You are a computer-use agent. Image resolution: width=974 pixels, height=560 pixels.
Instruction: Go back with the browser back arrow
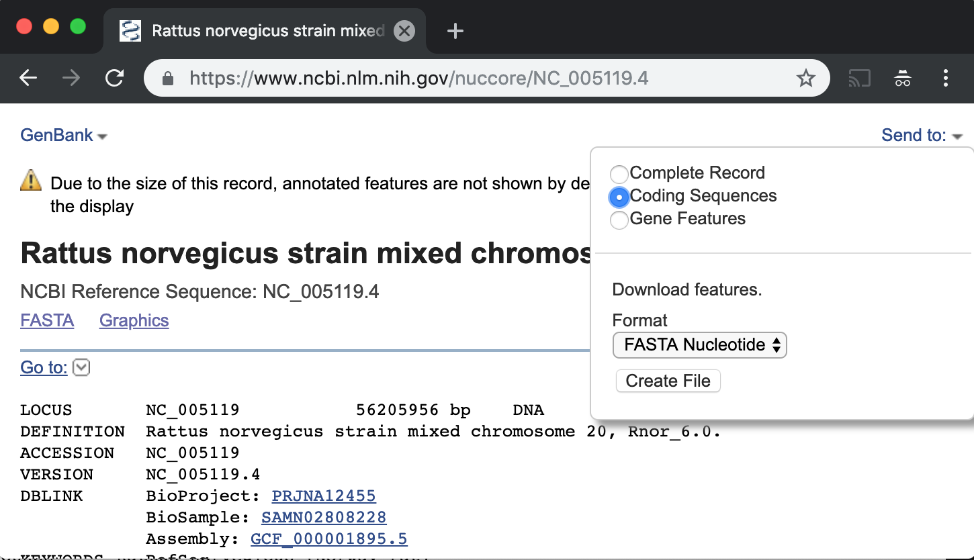click(x=28, y=78)
